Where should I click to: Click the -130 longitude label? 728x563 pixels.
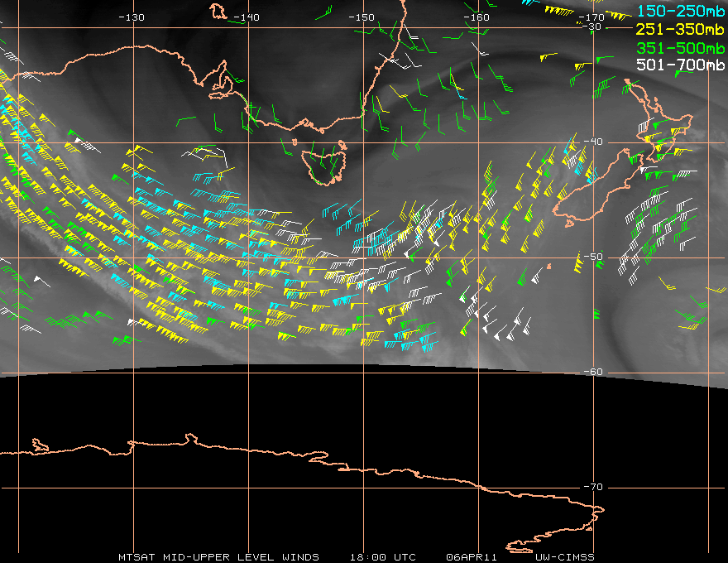click(132, 17)
